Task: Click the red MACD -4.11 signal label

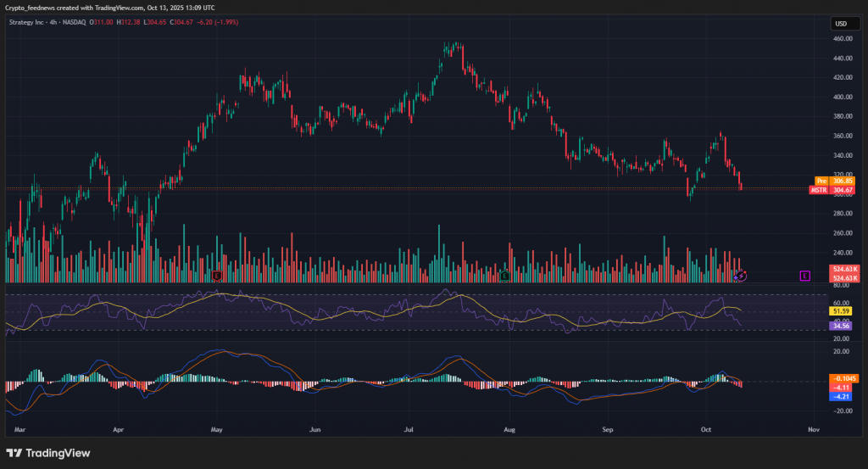Action: pyautogui.click(x=841, y=387)
